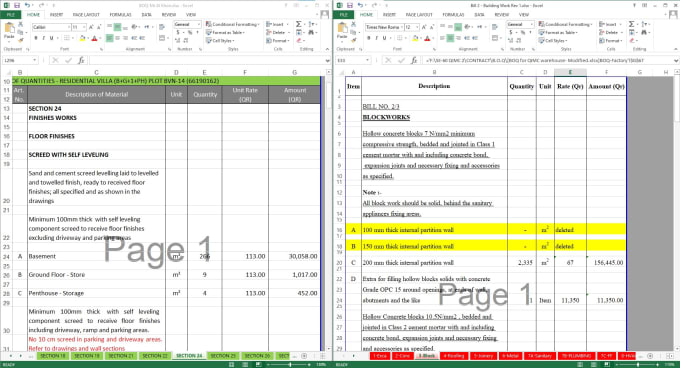Screen dimensions: 680x368
Task: Toggle Underline in left window
Action: (x=51, y=38)
